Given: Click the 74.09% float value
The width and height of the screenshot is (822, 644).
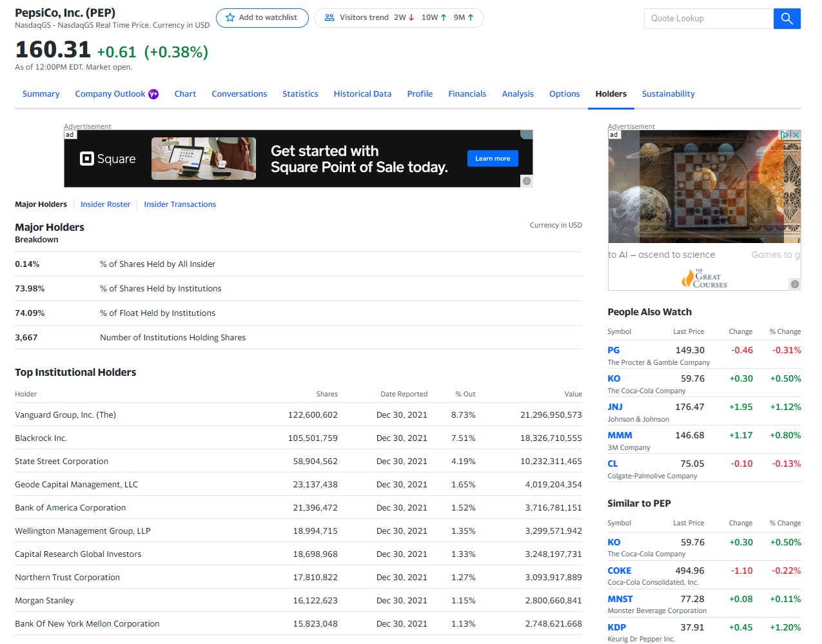Looking at the screenshot, I should point(30,313).
